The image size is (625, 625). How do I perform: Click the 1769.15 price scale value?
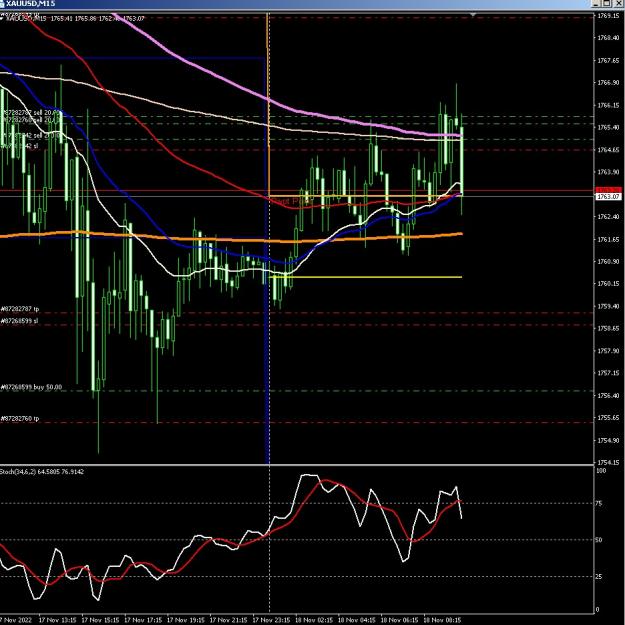608,16
